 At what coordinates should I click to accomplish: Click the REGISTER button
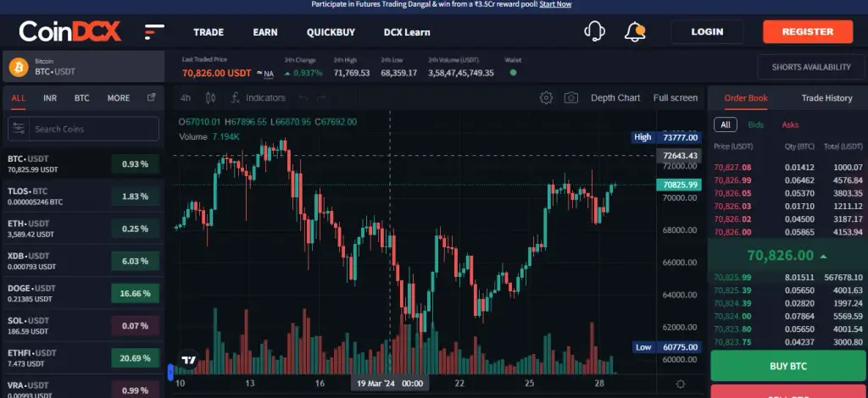(x=808, y=31)
